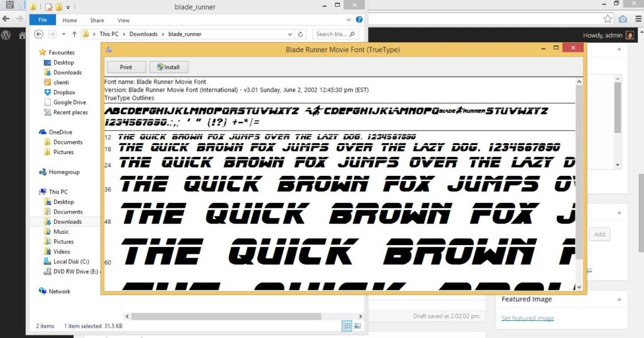
Task: Open recent locations dropdown arrow in Explorer
Action: pyautogui.click(x=64, y=34)
